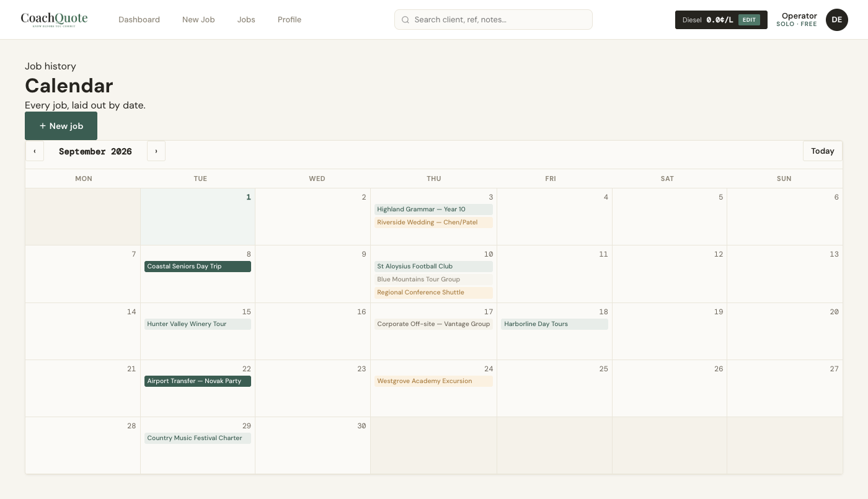868x499 pixels.
Task: Open Coastal Seniors Day Trip job
Action: (198, 267)
